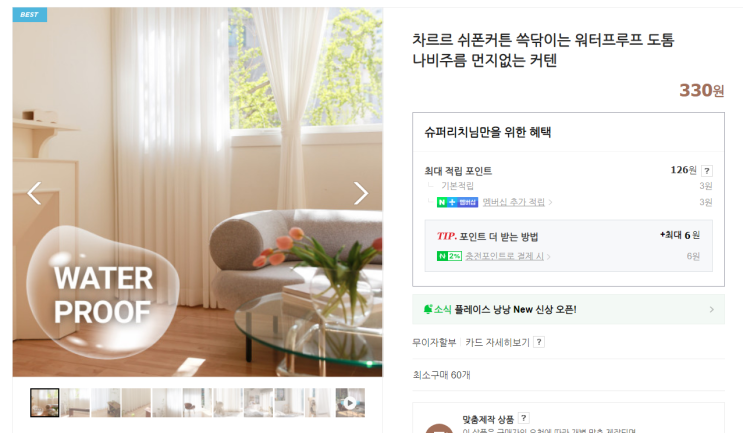The height and width of the screenshot is (433, 743).
Task: Advance to the next product image
Action: pyautogui.click(x=361, y=193)
